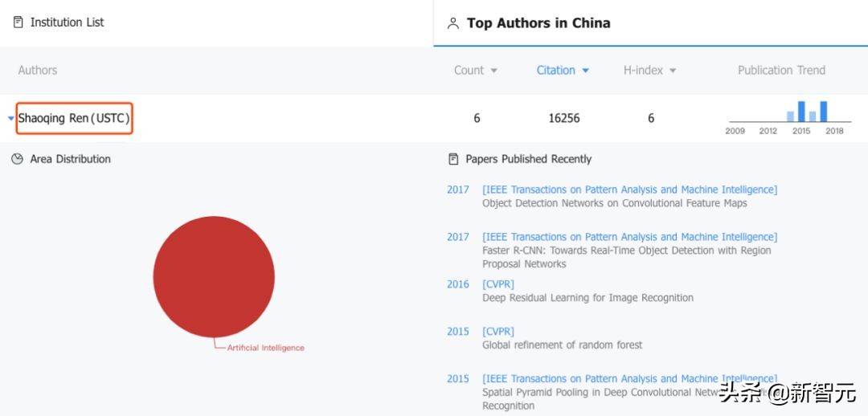Click the Artificial Intelligence pie label
This screenshot has width=868, height=416.
[265, 348]
